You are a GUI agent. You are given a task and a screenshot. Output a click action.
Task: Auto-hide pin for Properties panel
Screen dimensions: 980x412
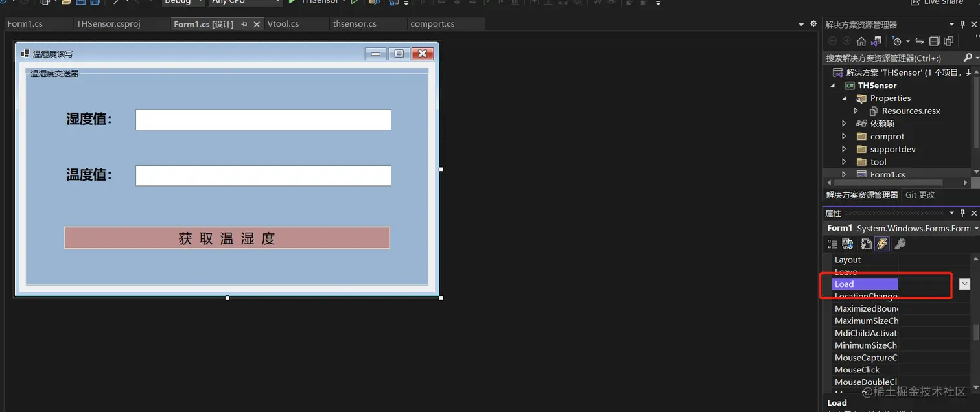pyautogui.click(x=963, y=213)
